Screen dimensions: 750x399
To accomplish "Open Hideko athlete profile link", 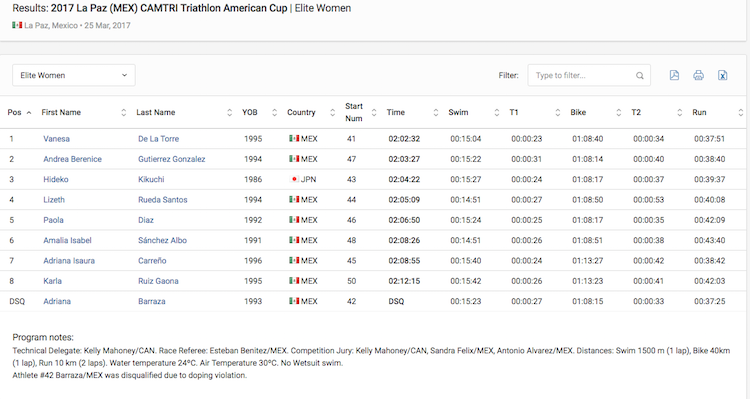I will click(55, 179).
